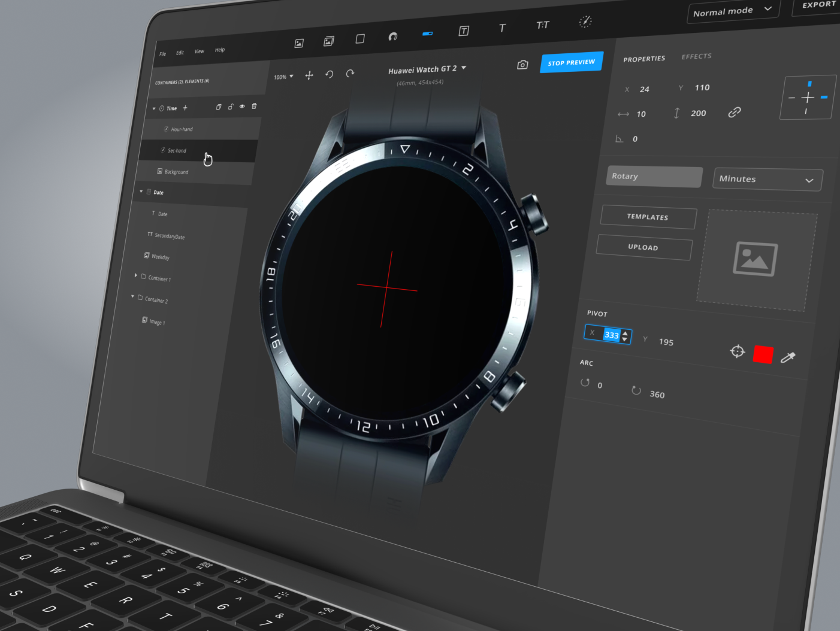Delete the Time container with trash icon
Screen dimensions: 840x631
[x=254, y=106]
